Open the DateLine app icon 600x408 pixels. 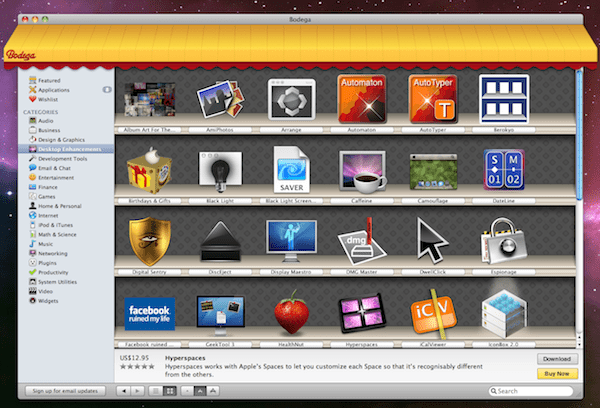point(504,170)
